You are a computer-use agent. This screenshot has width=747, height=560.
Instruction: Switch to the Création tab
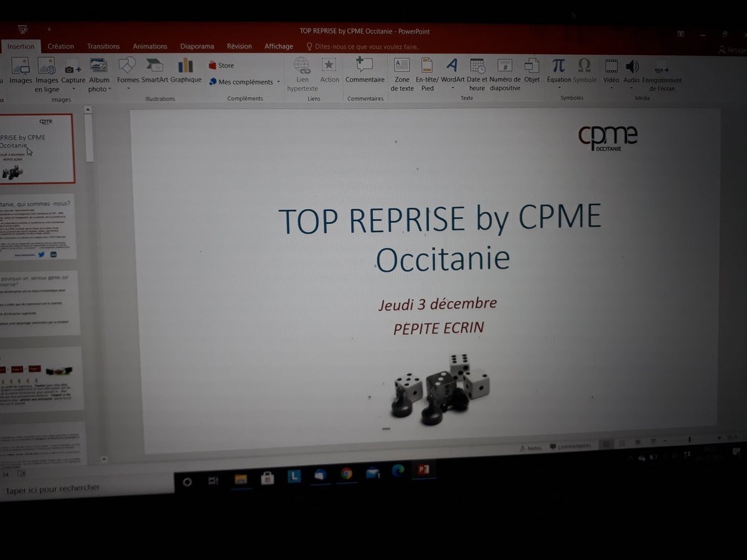click(61, 46)
